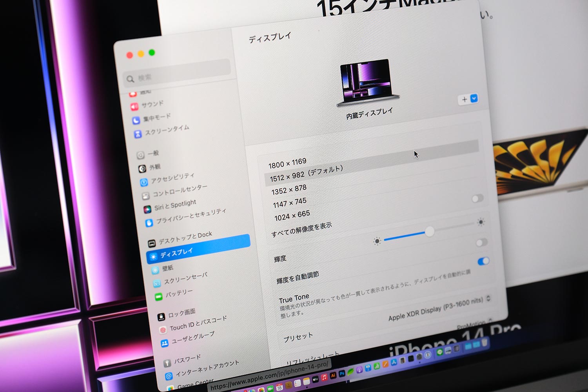This screenshot has height=392, width=588.
Task: Choose resolution 1147 × 745
Action: click(290, 203)
